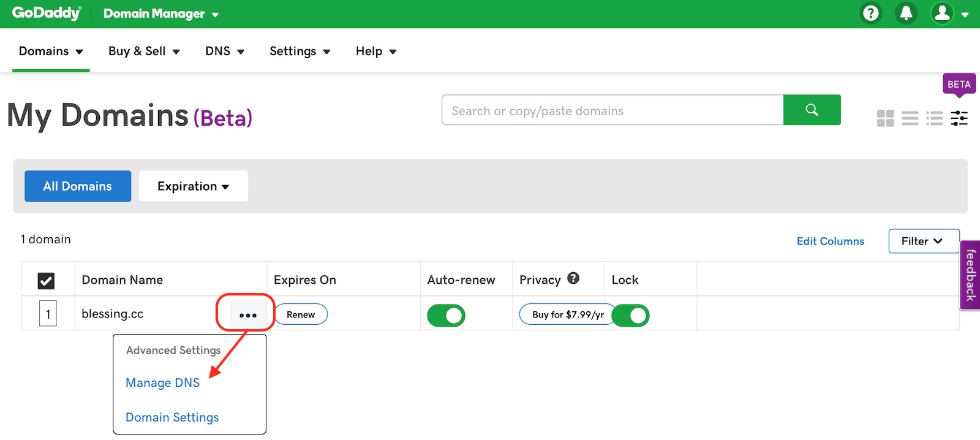Screen dimensions: 980x440
Task: Open the notifications bell icon
Action: click(x=906, y=13)
